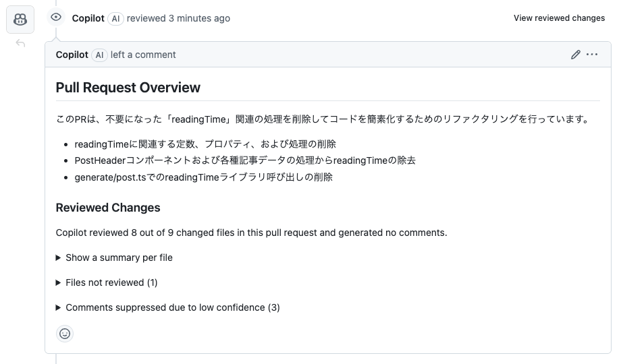Click Copilot author name in comment header
The height and width of the screenshot is (364, 621).
click(72, 55)
